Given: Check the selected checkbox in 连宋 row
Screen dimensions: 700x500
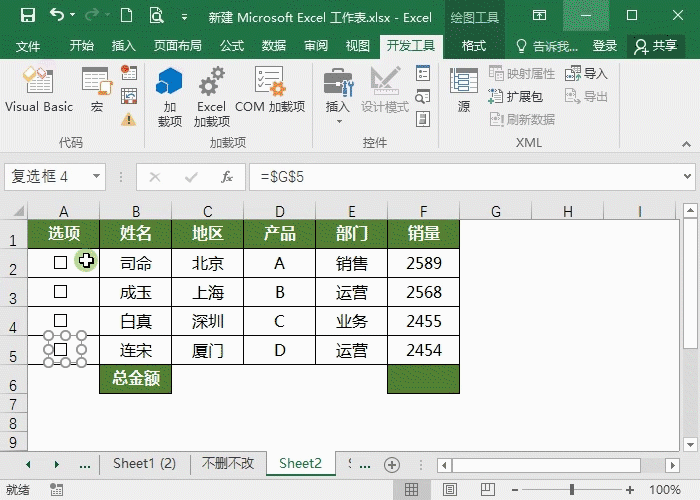Looking at the screenshot, I should 60,349.
